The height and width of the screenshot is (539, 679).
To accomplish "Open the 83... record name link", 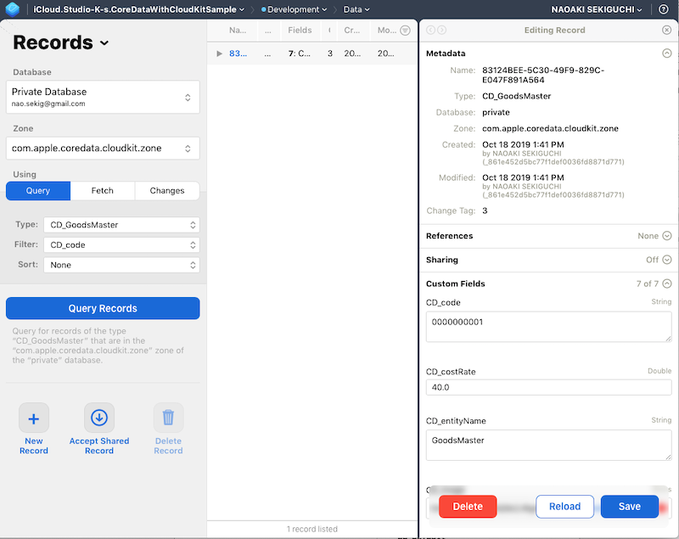I will point(238,53).
